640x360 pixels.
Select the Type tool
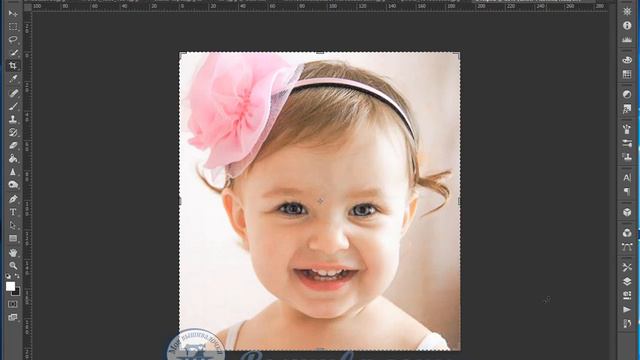point(13,212)
